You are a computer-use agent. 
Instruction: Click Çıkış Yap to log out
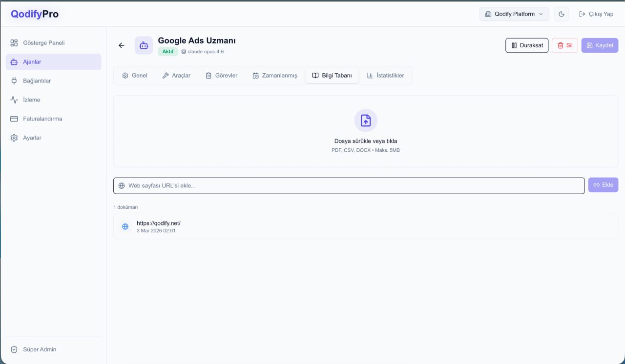pos(596,14)
